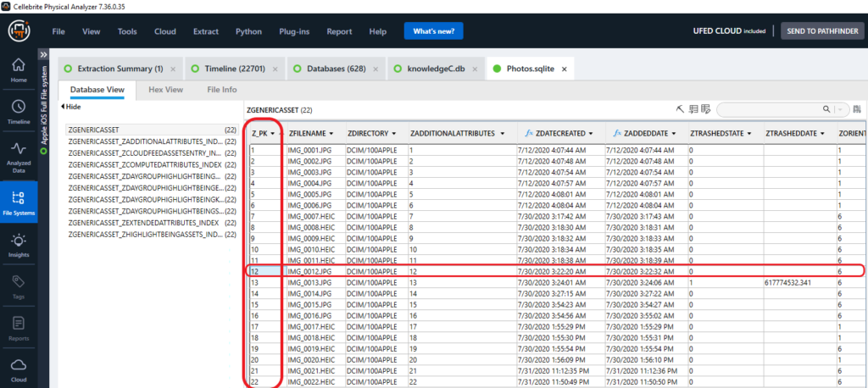Screen dimensions: 868x388
Task: Click the IMG_0007.HEIC filename cell
Action: (x=314, y=216)
